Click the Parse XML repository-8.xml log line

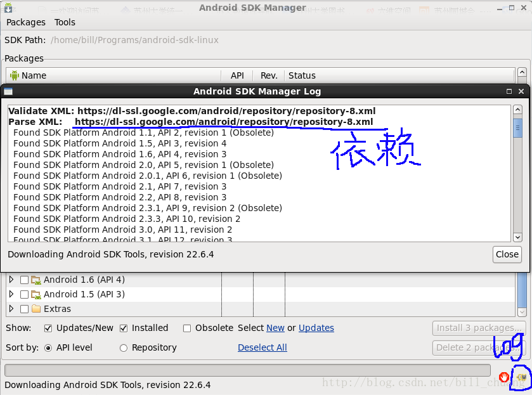(x=191, y=122)
